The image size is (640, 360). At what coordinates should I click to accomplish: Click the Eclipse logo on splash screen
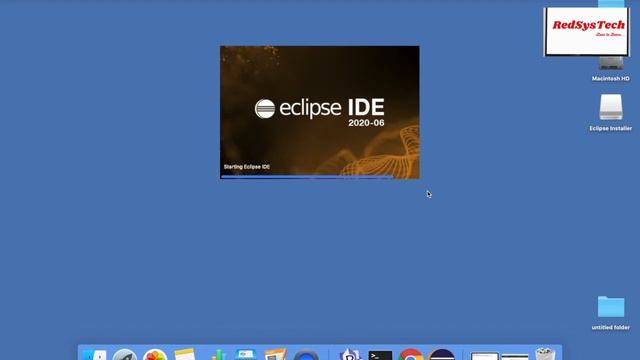pyautogui.click(x=265, y=109)
